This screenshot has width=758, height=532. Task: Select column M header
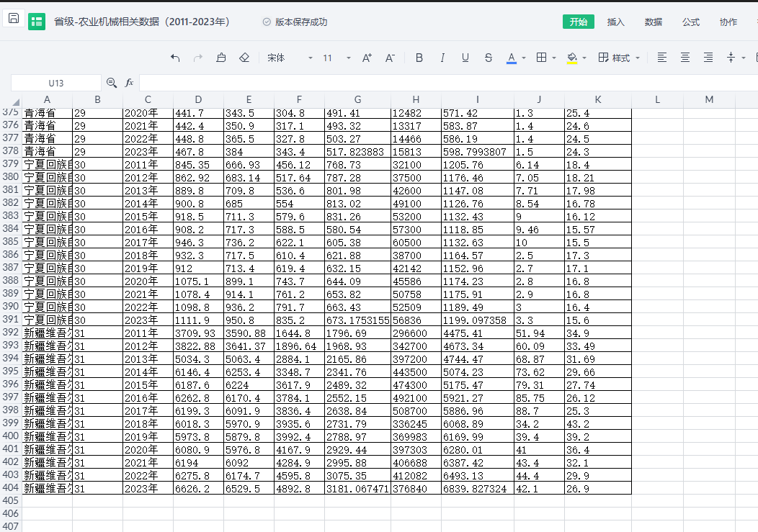tap(709, 99)
